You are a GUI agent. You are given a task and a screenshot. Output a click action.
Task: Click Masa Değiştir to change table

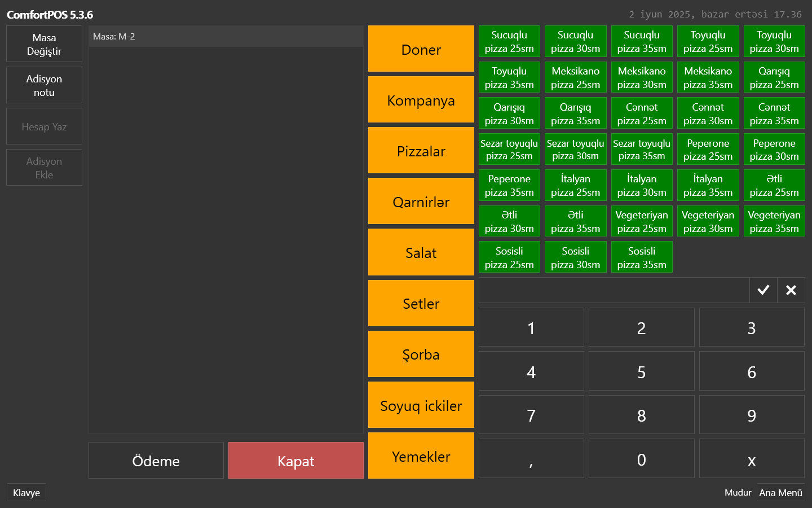(44, 44)
